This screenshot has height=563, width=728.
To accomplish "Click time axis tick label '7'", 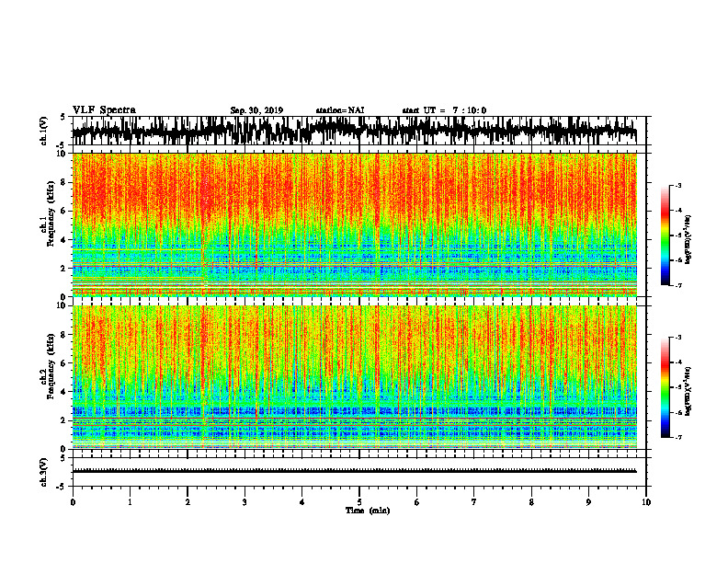I will 474,502.
